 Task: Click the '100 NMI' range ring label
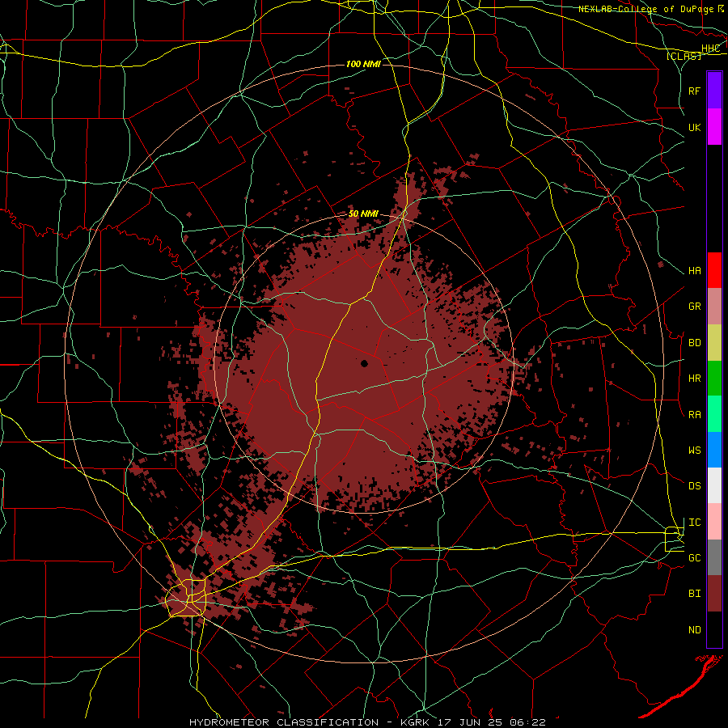pos(363,64)
